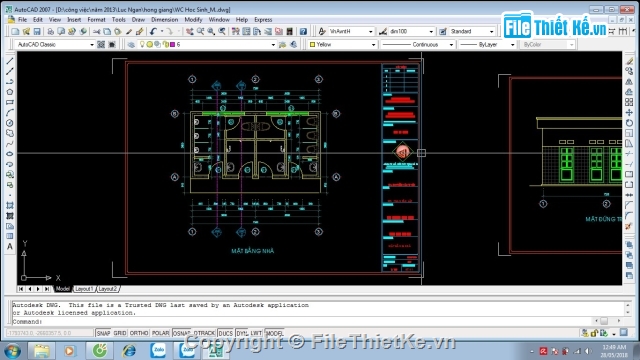Image resolution: width=640 pixels, height=360 pixels.
Task: Click into the Command line input
Action: [302, 321]
